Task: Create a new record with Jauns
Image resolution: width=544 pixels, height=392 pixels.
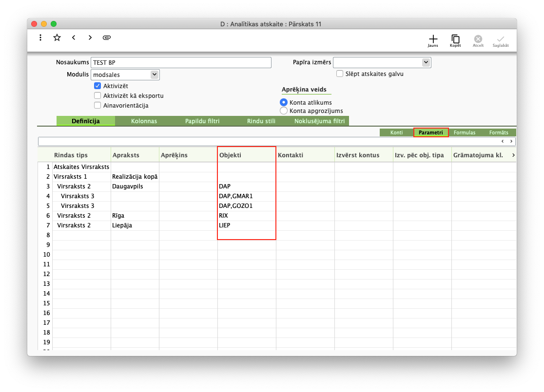Action: point(433,41)
